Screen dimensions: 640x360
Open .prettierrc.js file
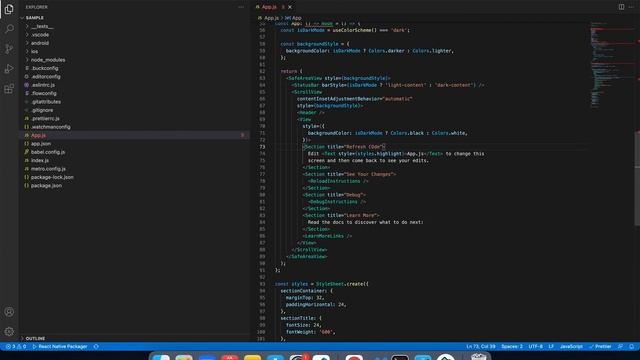point(45,118)
